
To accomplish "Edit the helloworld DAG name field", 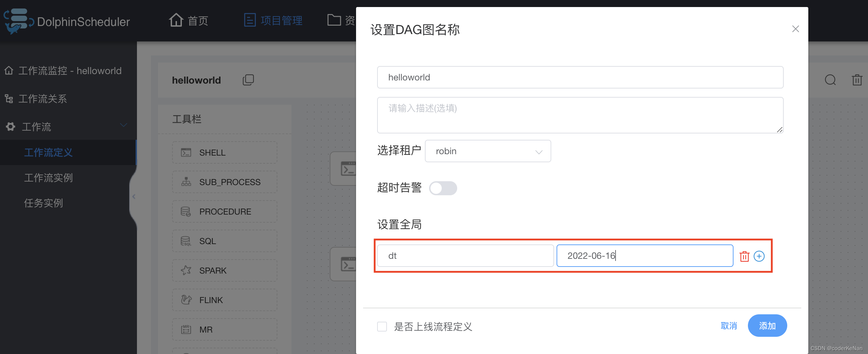I will (580, 77).
